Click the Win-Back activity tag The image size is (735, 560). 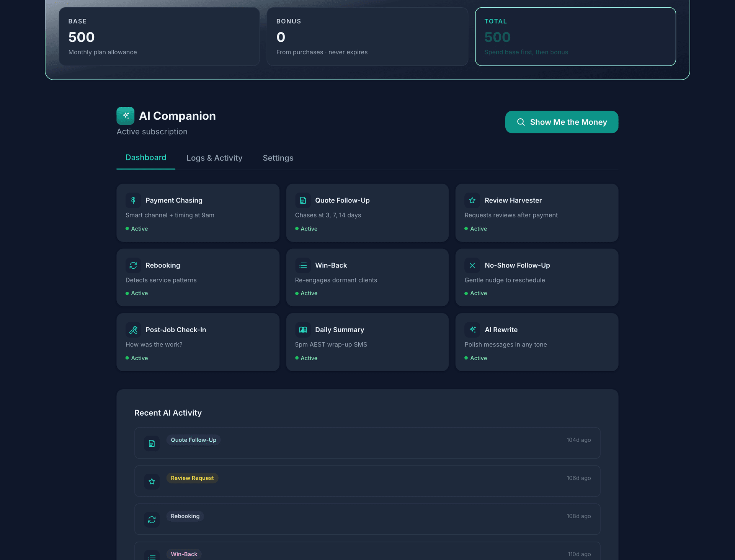pos(184,554)
